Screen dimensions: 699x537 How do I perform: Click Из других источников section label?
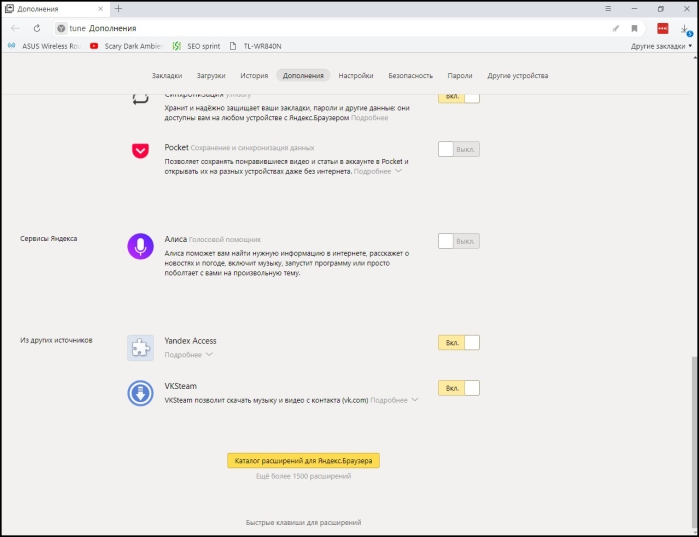56,340
